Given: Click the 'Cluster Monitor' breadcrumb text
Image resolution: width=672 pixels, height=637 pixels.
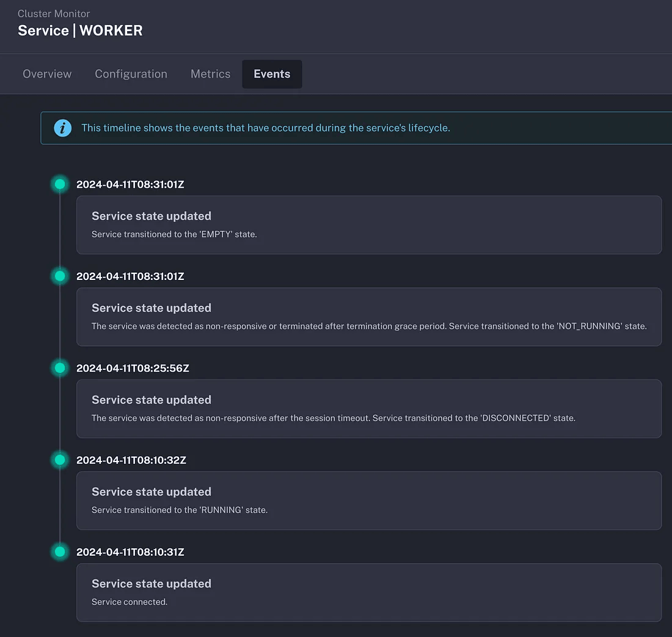Looking at the screenshot, I should tap(54, 13).
